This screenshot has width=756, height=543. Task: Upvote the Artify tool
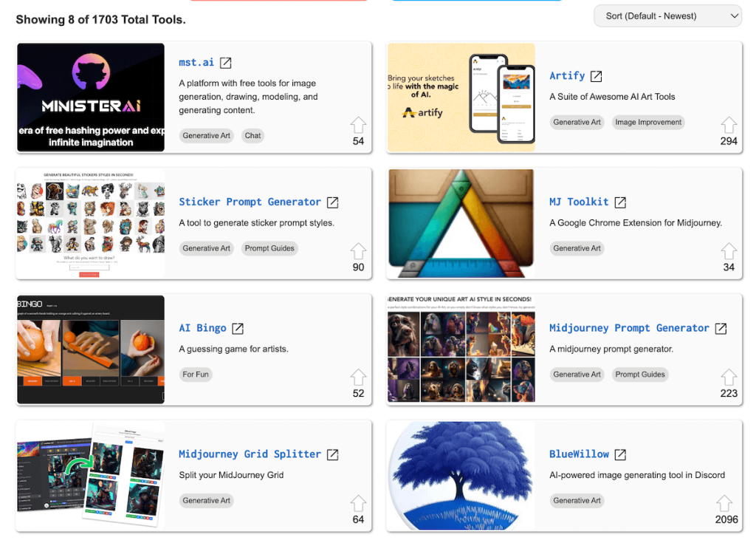tap(729, 124)
